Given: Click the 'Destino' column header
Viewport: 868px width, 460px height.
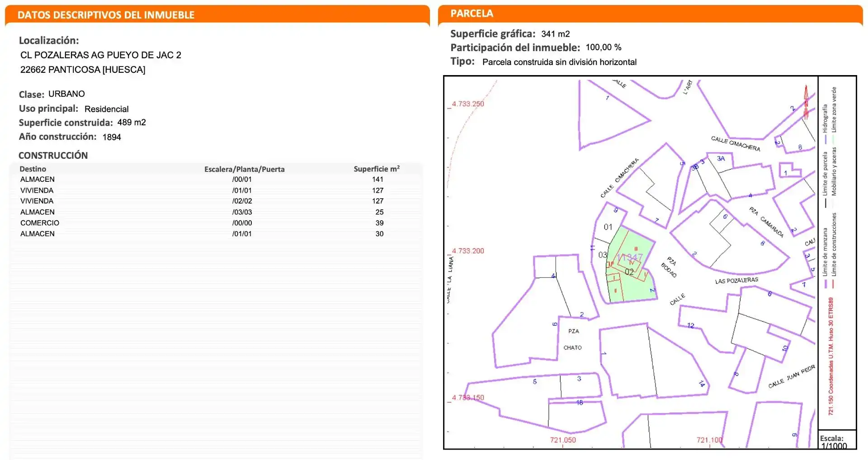Looking at the screenshot, I should pos(33,169).
